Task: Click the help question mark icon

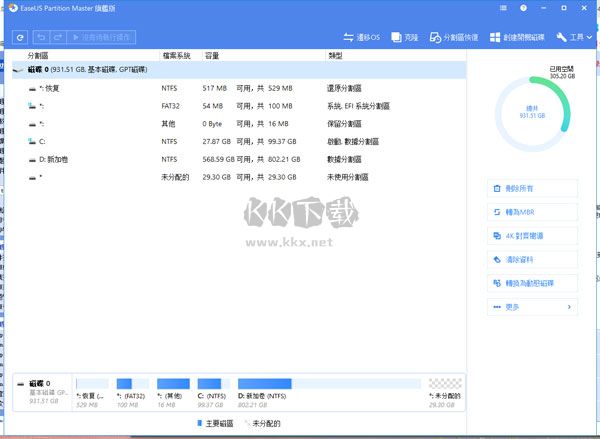Action: pos(523,8)
